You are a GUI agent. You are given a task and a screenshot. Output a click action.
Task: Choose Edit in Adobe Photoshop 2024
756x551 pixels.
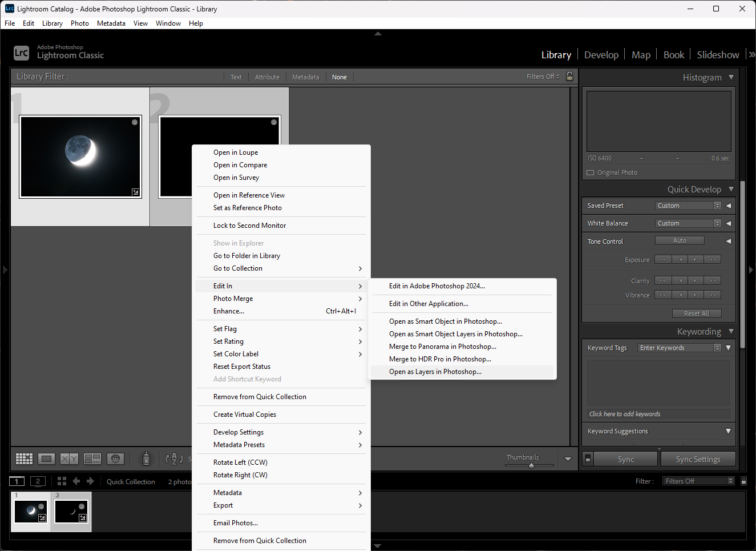coord(462,286)
